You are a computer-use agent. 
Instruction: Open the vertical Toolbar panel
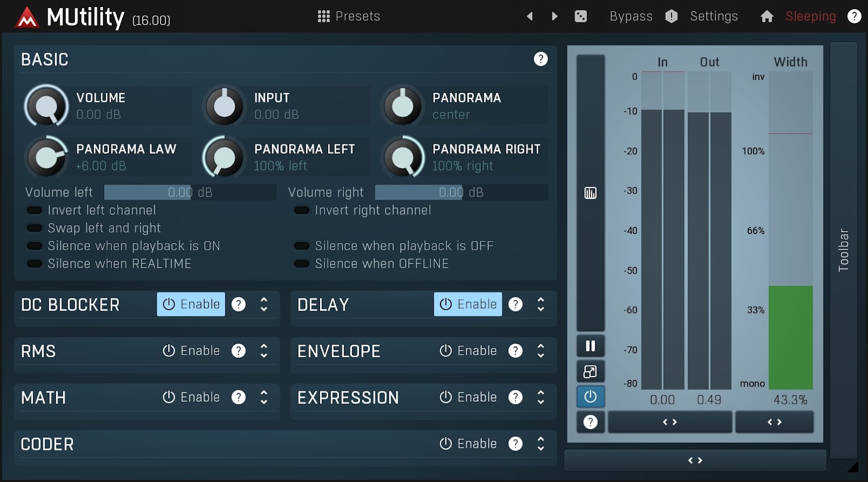tap(844, 250)
